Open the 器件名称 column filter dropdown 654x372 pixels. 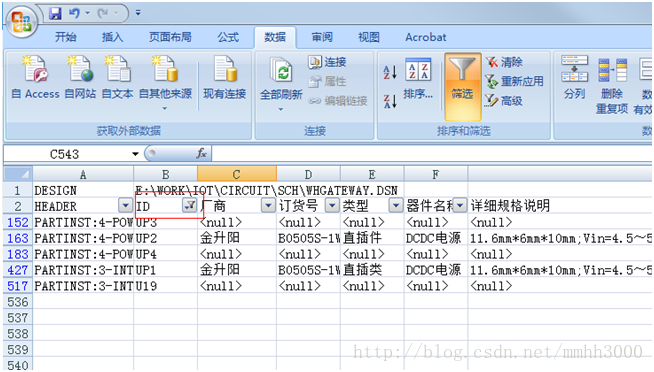click(x=460, y=206)
